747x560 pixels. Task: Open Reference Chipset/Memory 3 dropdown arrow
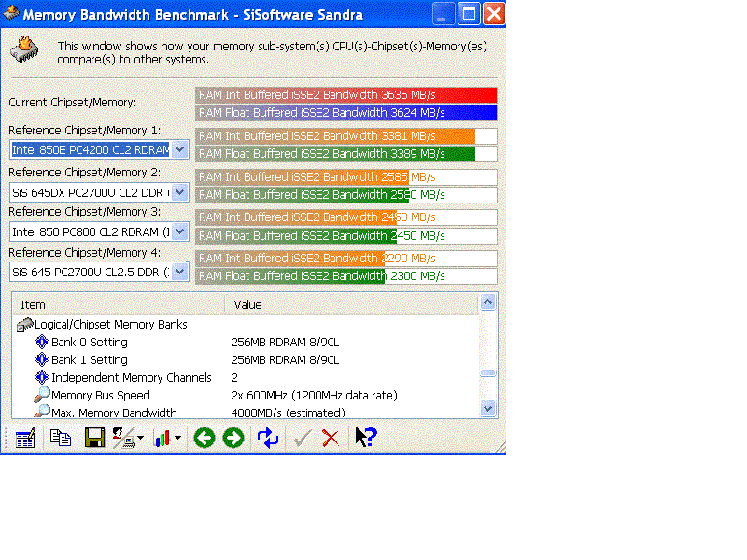tap(179, 231)
